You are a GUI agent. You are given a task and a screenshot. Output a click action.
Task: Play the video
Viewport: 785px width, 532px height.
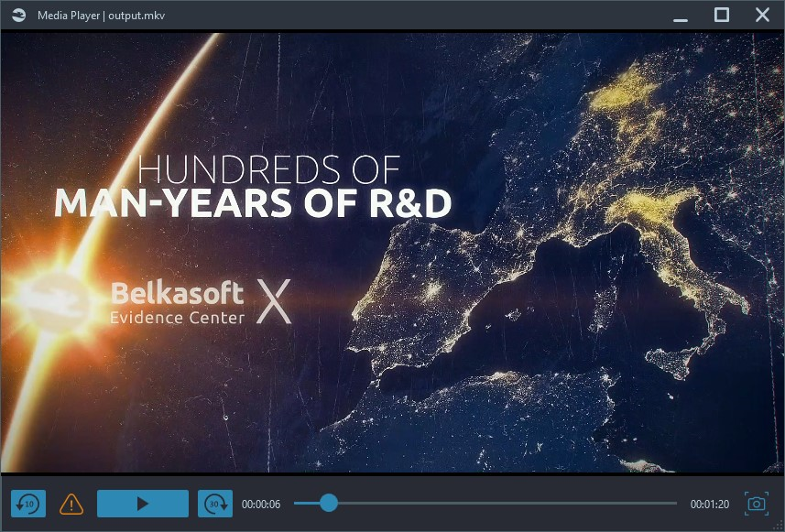tap(143, 504)
